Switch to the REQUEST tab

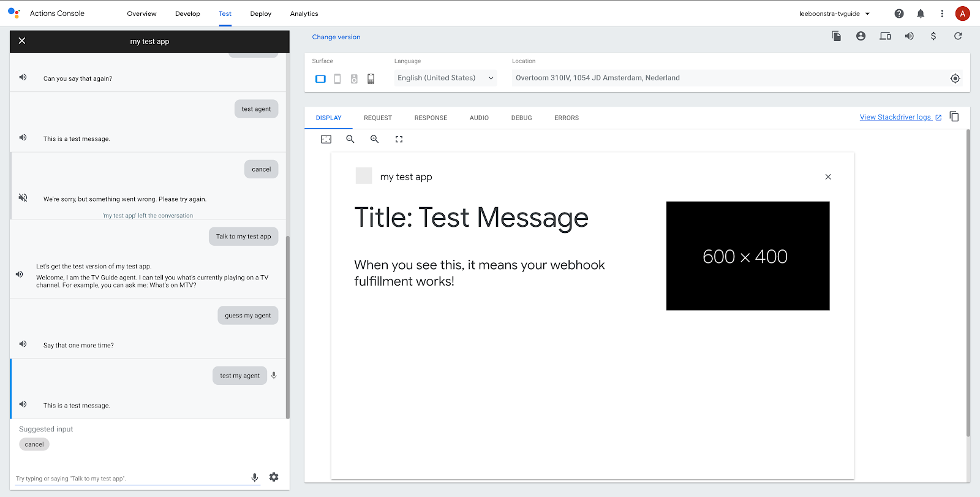click(x=378, y=118)
